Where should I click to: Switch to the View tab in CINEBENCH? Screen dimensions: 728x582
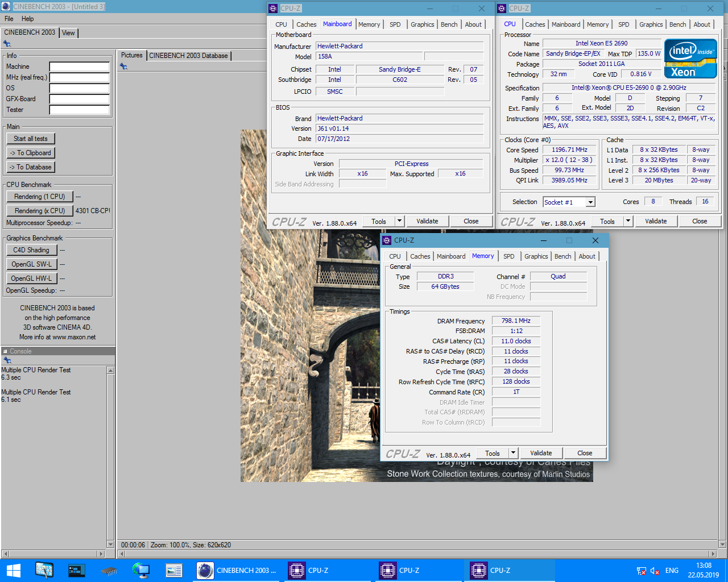coord(68,33)
